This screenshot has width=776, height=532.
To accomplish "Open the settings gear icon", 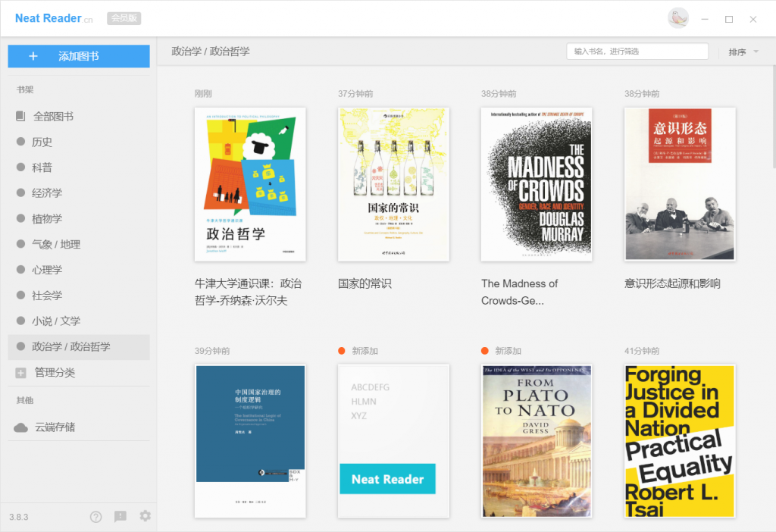I will 145,516.
